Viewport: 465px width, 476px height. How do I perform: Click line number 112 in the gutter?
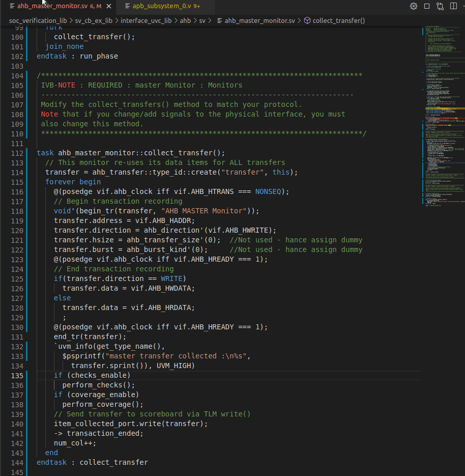(x=17, y=153)
